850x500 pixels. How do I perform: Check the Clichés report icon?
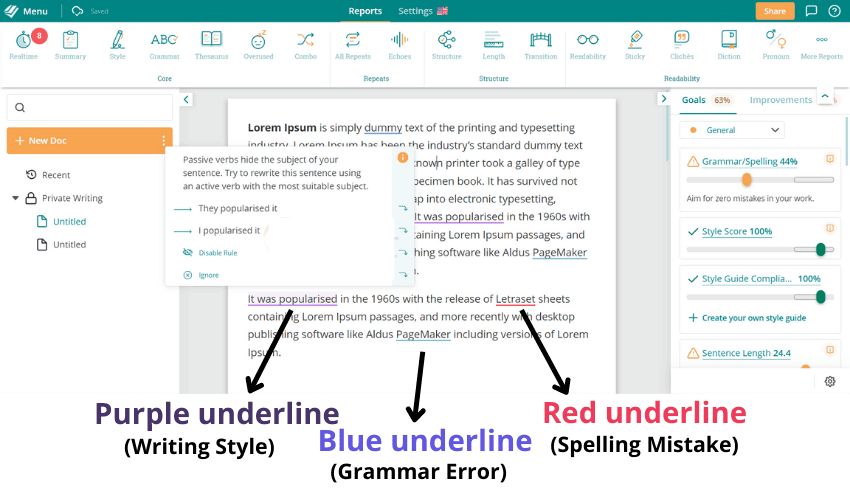pyautogui.click(x=682, y=42)
